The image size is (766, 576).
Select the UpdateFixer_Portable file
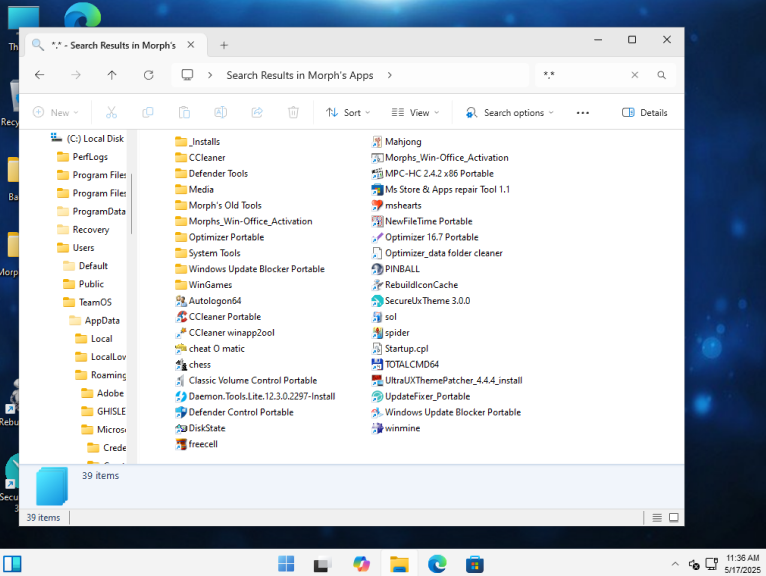(x=421, y=397)
